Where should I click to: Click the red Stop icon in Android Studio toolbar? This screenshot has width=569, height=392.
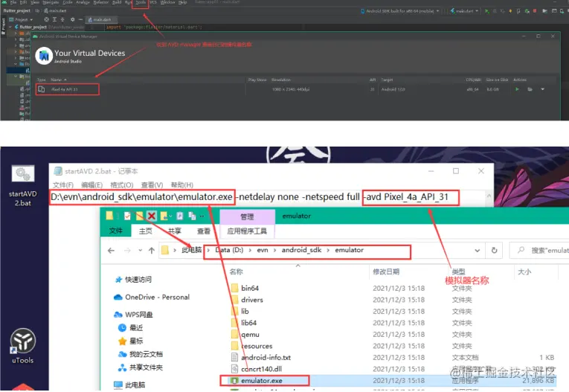tap(535, 11)
